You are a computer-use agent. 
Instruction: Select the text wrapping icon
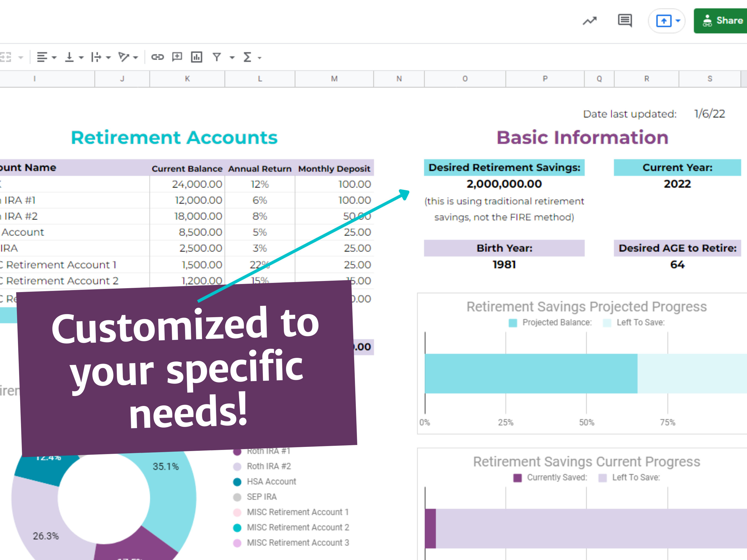[x=97, y=58]
